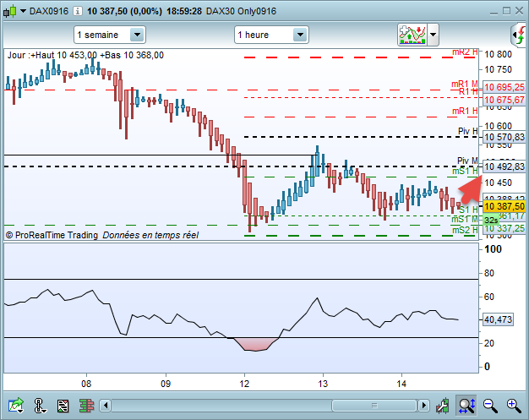
Task: Click the date marker 14 on time axis
Action: point(401,384)
